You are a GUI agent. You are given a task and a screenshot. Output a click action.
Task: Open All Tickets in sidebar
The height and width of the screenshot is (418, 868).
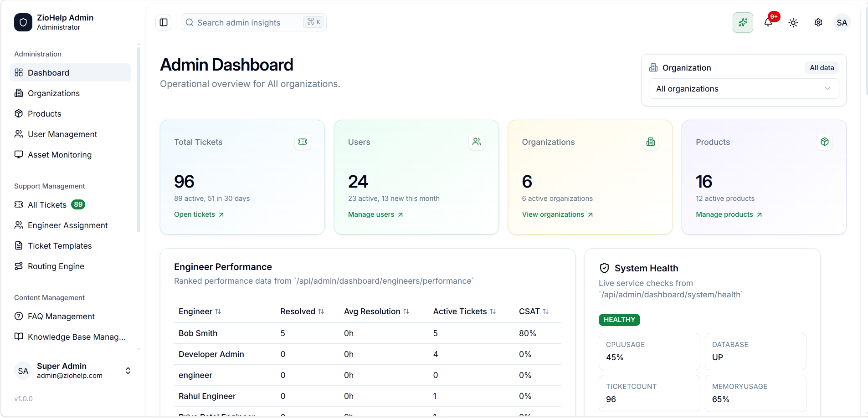[70, 204]
